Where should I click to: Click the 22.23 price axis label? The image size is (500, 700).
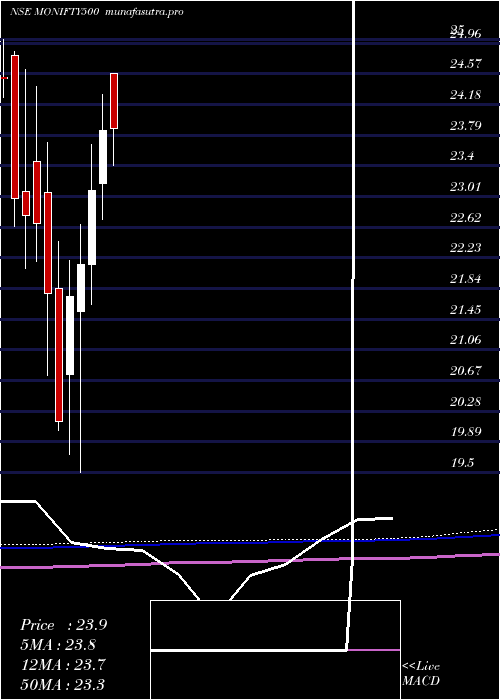(x=465, y=248)
